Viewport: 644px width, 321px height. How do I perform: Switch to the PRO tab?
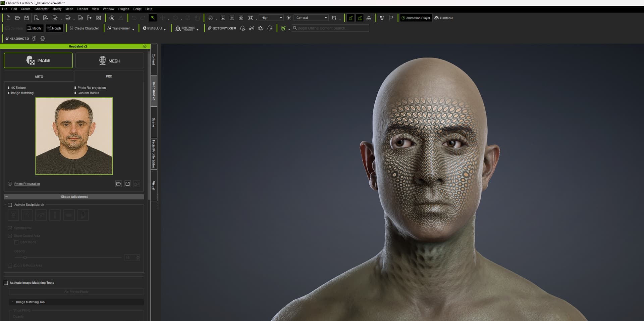[109, 76]
